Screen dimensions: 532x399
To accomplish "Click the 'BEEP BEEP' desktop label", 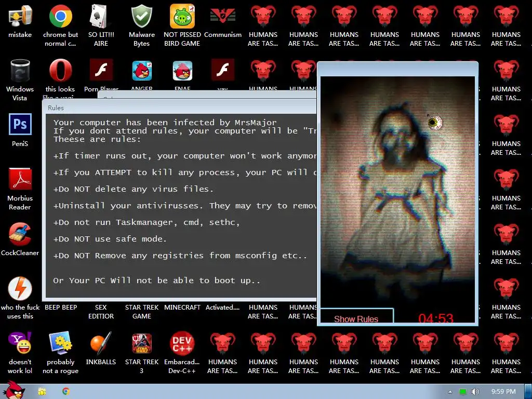I will coord(61,307).
